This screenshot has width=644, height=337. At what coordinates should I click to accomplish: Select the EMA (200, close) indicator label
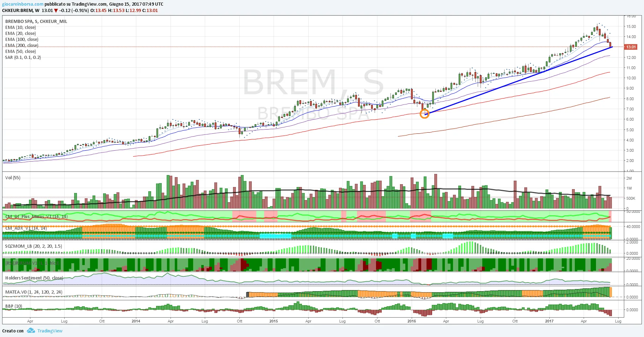coord(22,46)
